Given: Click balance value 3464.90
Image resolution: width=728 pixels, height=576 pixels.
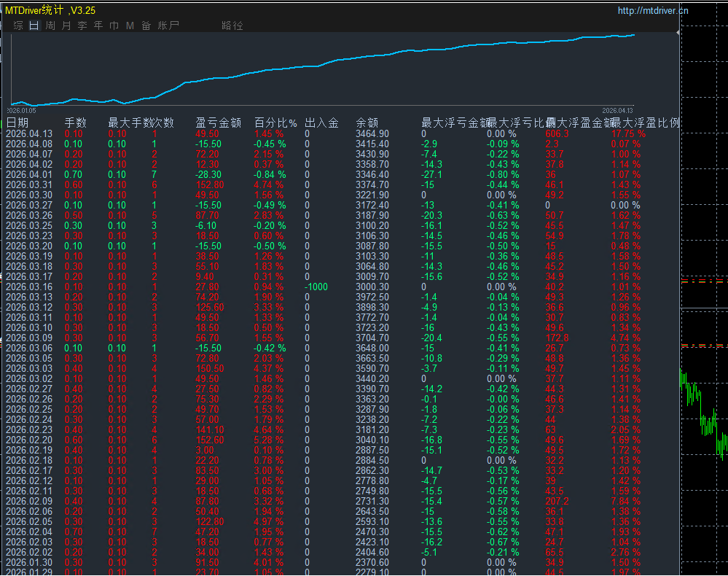Looking at the screenshot, I should click(372, 133).
